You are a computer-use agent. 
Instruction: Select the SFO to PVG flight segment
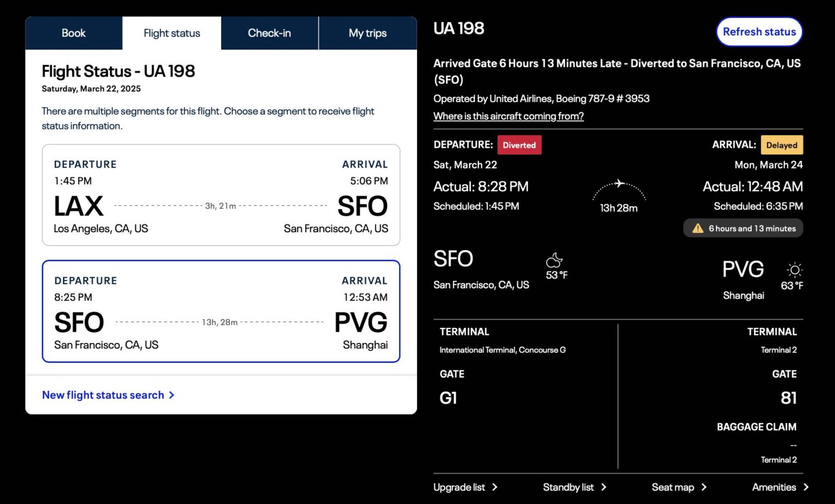pyautogui.click(x=221, y=311)
